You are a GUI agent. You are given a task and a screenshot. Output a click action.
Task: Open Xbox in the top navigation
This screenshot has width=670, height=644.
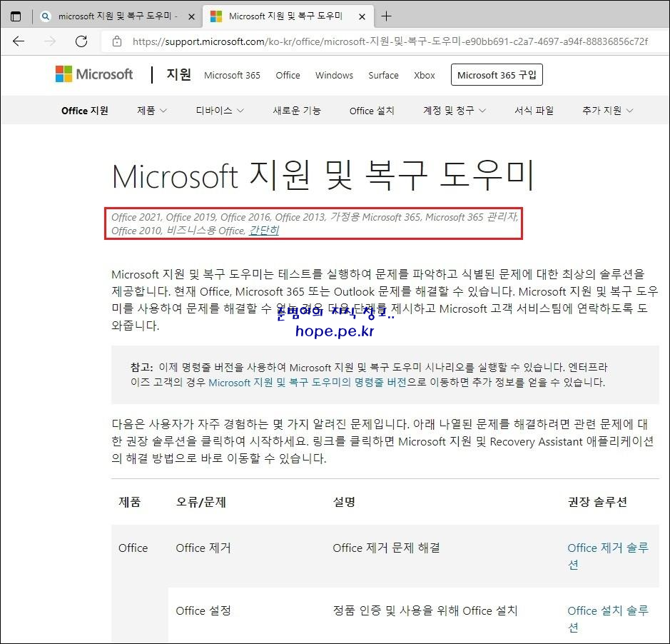click(x=425, y=75)
